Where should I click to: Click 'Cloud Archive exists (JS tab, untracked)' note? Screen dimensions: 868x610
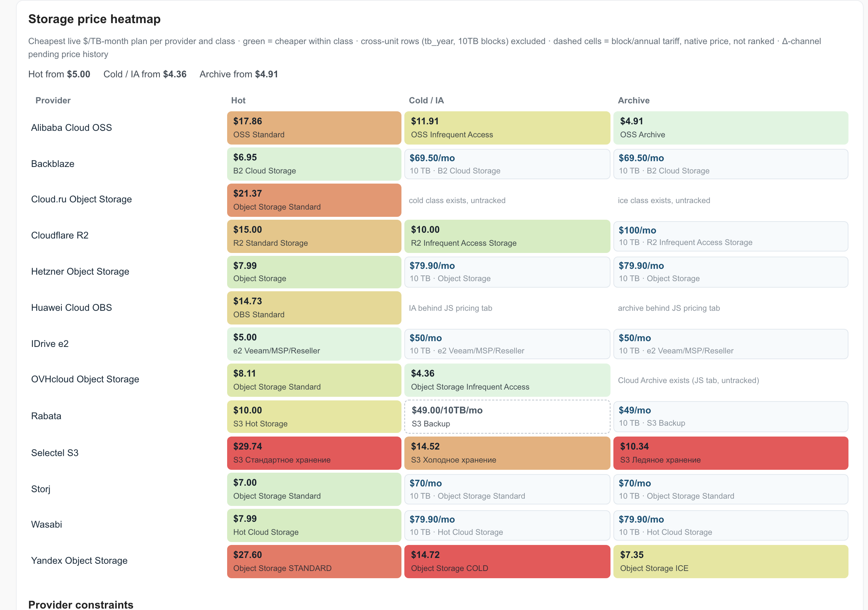tap(688, 381)
